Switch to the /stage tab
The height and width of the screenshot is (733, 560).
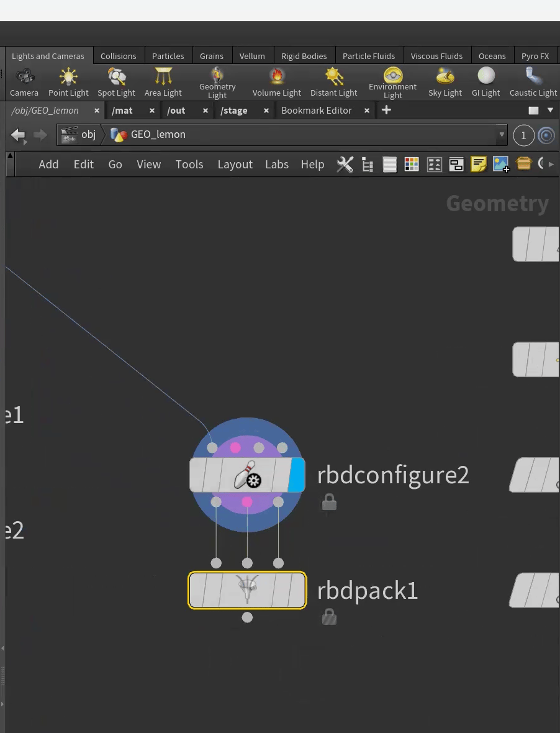click(234, 111)
